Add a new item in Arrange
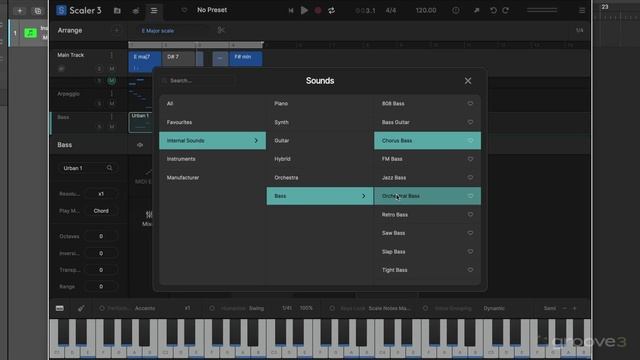640x360 pixels. (116, 30)
